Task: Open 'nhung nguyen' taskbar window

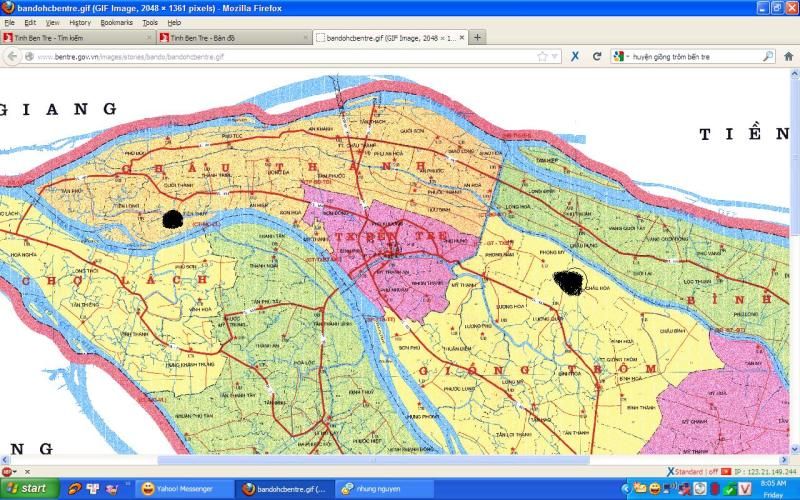Action: pos(383,488)
